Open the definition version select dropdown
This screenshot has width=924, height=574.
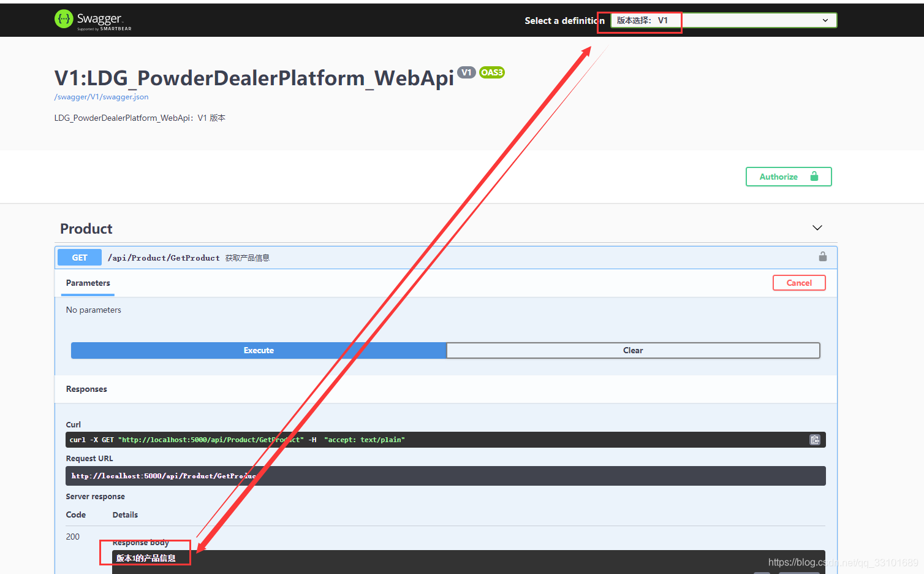(724, 20)
